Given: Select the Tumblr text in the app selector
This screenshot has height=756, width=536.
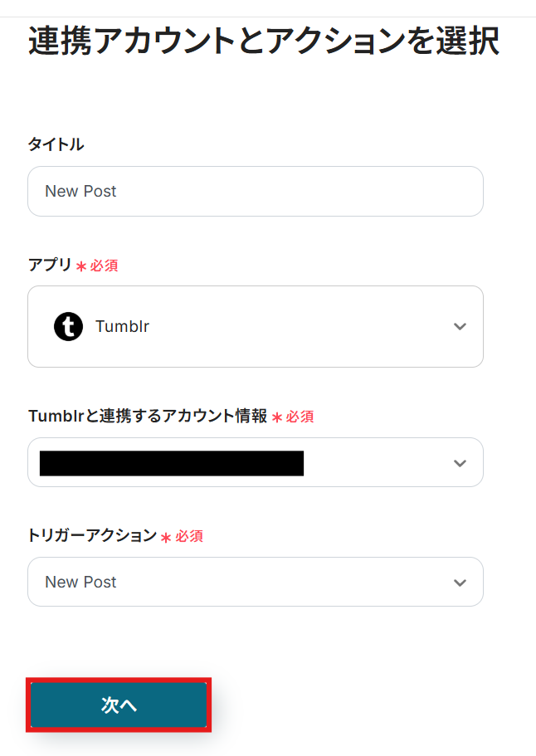Looking at the screenshot, I should (x=122, y=326).
